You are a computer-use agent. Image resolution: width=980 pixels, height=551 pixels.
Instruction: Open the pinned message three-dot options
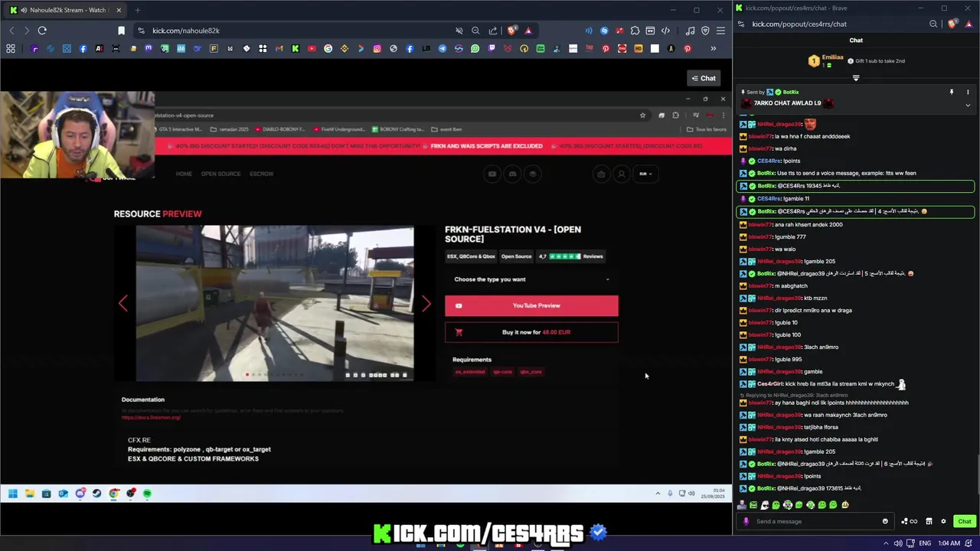[968, 92]
